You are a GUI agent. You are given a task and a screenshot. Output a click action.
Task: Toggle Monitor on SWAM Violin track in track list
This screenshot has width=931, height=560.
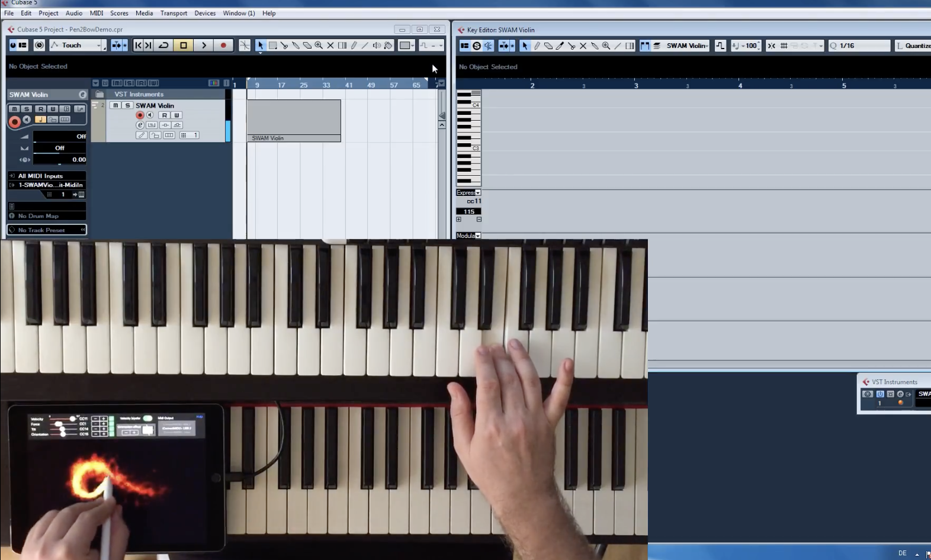point(150,115)
